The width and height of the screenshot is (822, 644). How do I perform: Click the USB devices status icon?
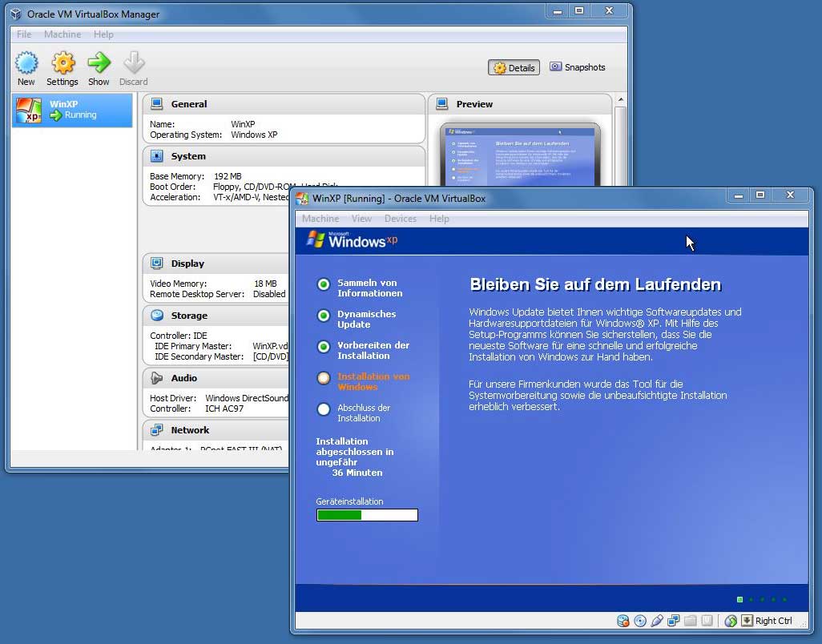(657, 621)
